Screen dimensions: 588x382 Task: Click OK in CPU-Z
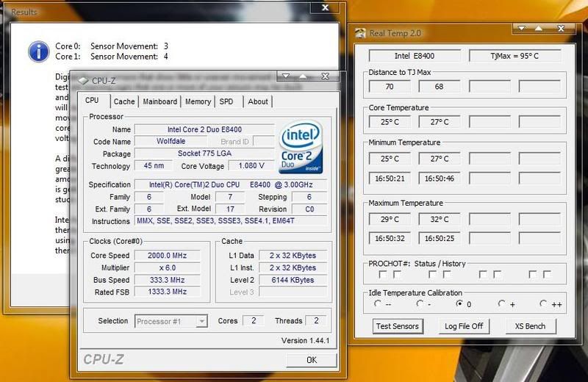(x=312, y=360)
